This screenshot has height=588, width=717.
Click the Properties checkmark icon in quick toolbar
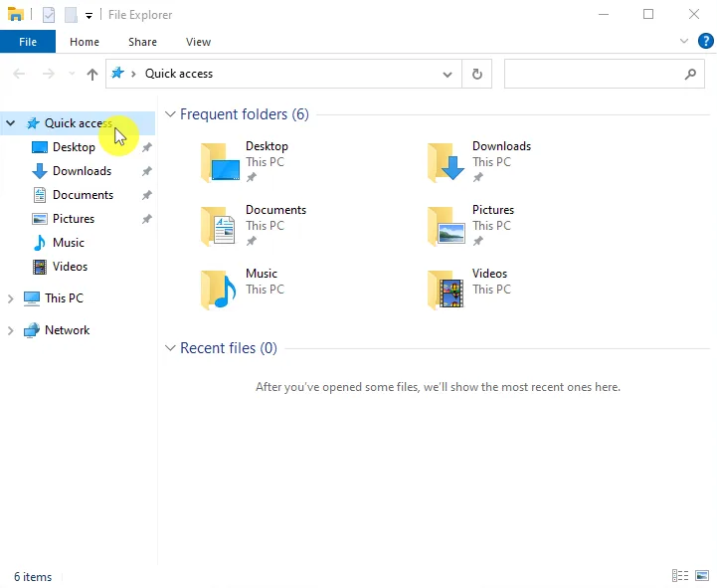point(49,15)
